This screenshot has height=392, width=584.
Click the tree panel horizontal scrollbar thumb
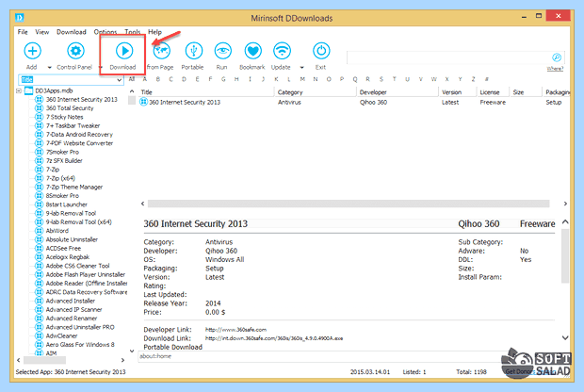tap(44, 360)
